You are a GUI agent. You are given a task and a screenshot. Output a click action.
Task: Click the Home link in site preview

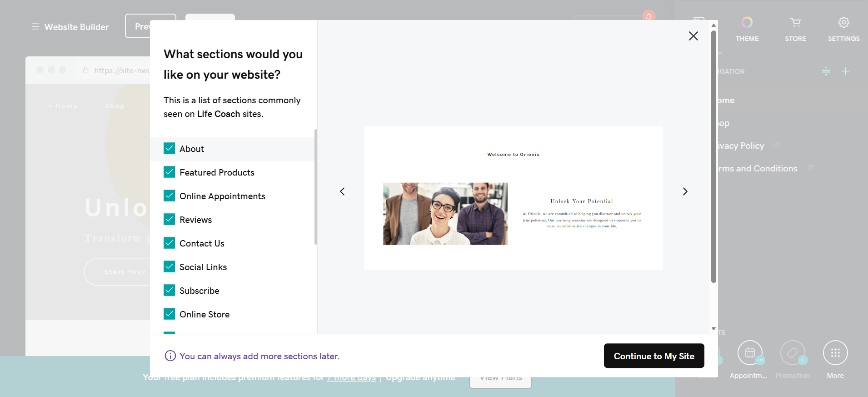(x=66, y=106)
